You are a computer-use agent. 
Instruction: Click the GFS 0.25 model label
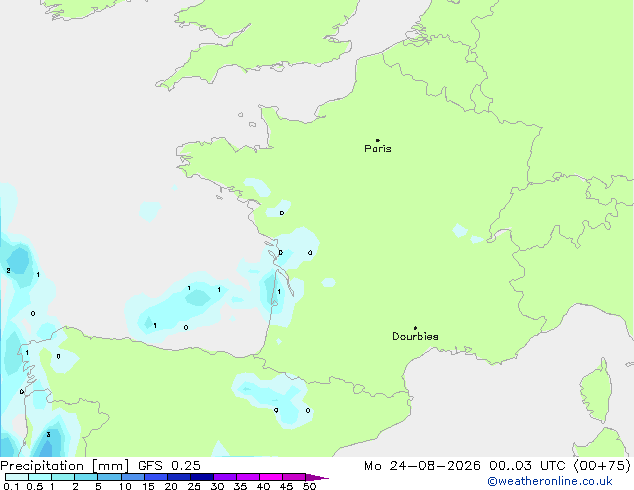(x=169, y=466)
